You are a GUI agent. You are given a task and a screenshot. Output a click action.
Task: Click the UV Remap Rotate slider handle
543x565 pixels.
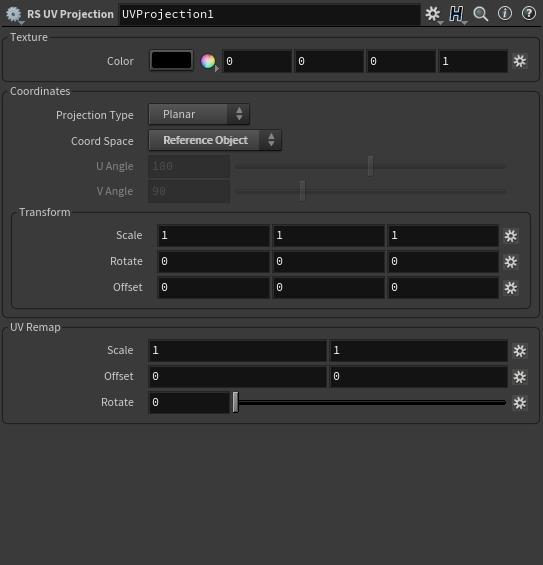235,402
